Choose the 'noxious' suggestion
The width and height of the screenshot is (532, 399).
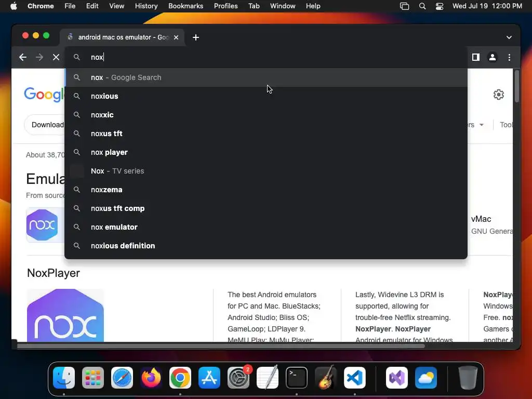266,96
